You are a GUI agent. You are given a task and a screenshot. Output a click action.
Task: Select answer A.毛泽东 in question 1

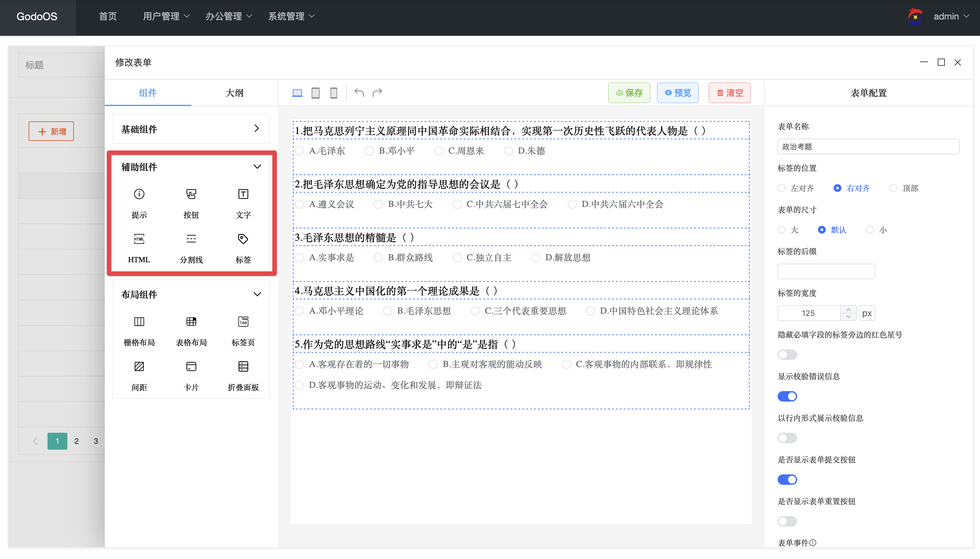coord(320,151)
